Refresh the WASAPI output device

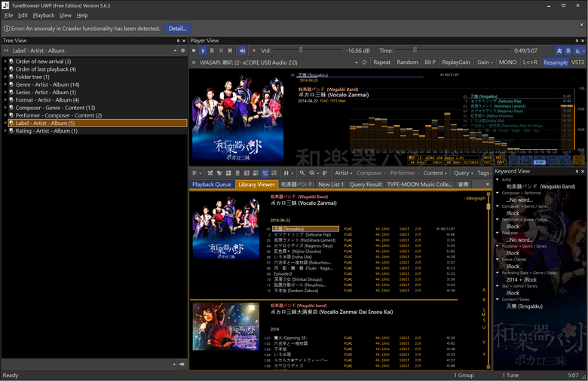point(364,62)
